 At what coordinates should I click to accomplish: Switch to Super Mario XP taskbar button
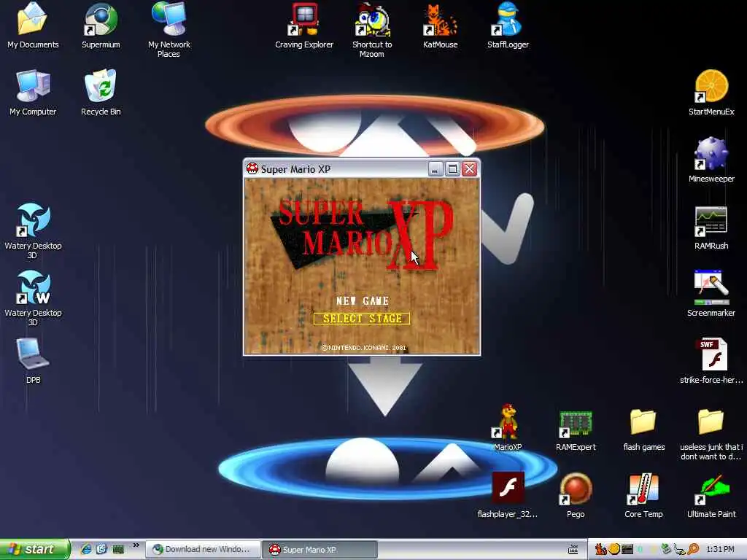[320, 549]
